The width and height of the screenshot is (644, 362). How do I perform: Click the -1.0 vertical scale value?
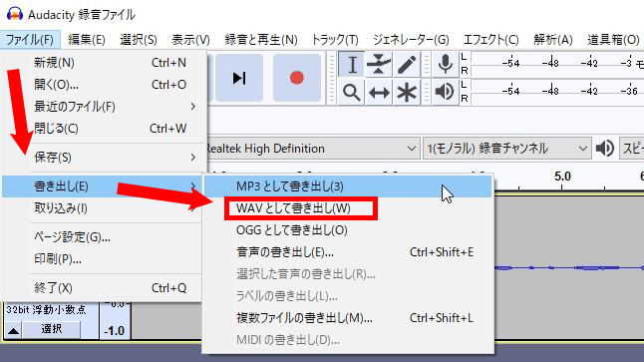click(x=115, y=331)
